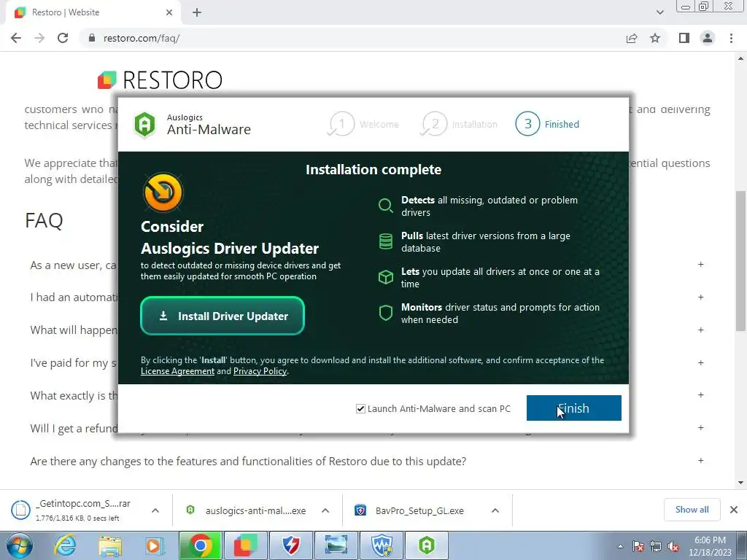Screen dimensions: 747x560
Task: Share this page via share icon
Action: (x=632, y=38)
